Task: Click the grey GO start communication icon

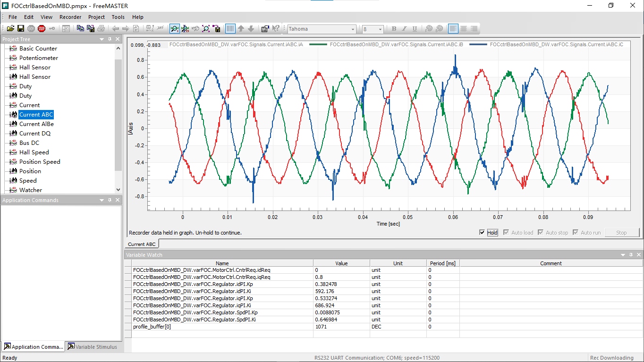Action: (31, 29)
